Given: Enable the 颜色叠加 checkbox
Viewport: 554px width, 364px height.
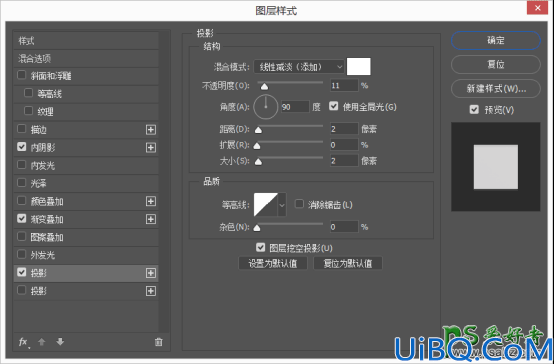Looking at the screenshot, I should 22,201.
